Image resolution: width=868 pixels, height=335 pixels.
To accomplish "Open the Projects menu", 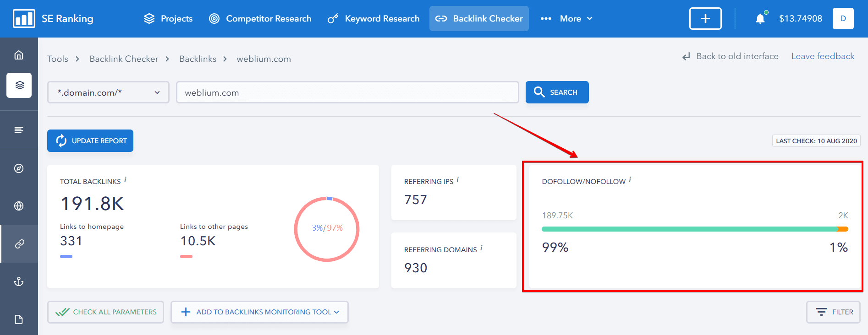I will (x=168, y=19).
